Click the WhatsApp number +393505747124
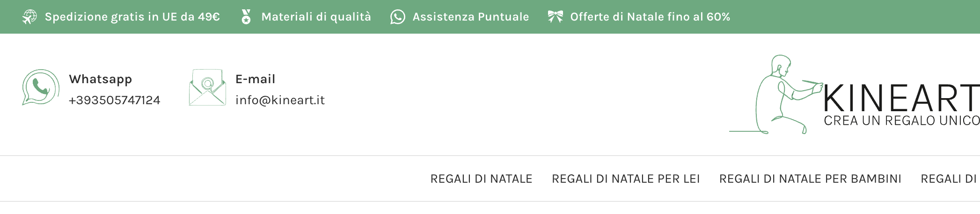The width and height of the screenshot is (980, 214). pyautogui.click(x=115, y=100)
